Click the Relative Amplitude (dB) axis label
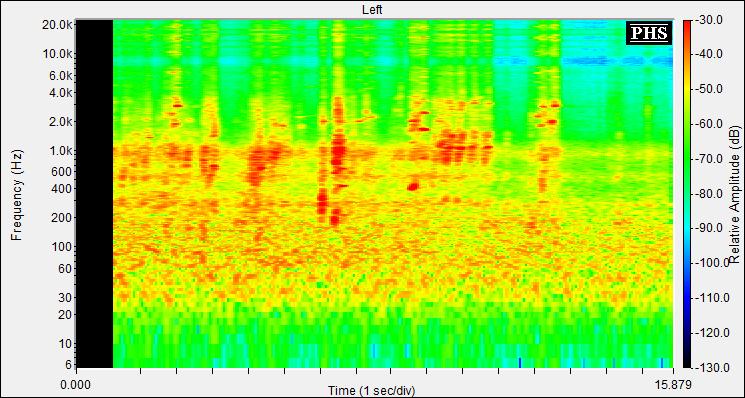This screenshot has width=745, height=398. (735, 194)
